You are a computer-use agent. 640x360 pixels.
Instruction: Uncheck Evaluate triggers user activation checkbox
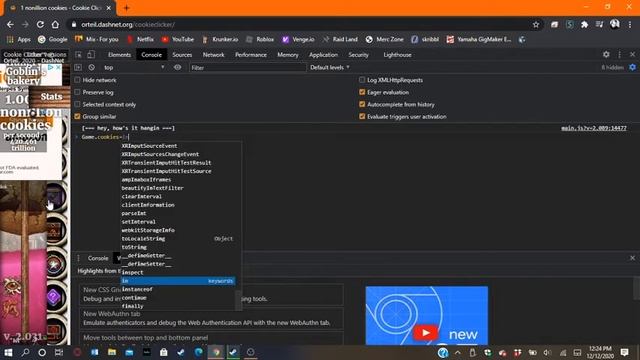coord(362,116)
